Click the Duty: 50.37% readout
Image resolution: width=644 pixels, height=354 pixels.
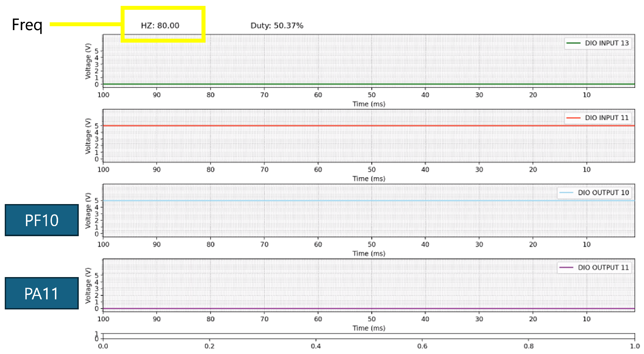[x=277, y=25]
